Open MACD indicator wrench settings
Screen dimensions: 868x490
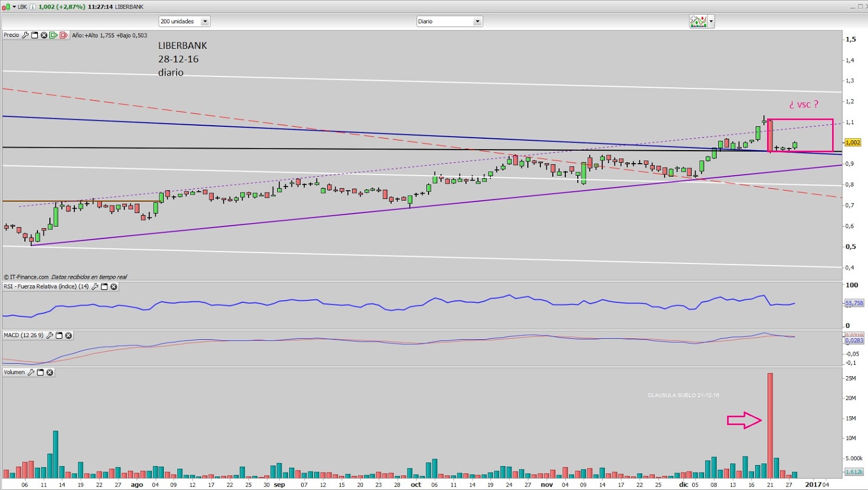[50, 336]
